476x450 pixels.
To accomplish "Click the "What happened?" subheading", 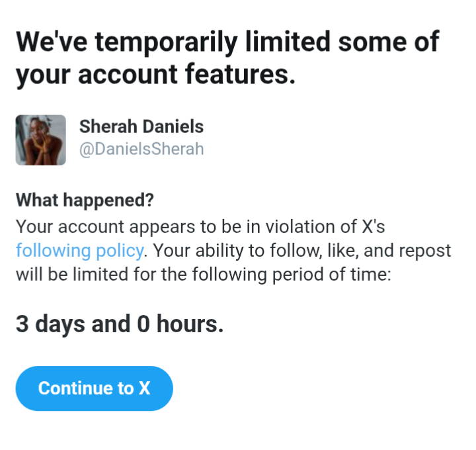I will pos(85,200).
